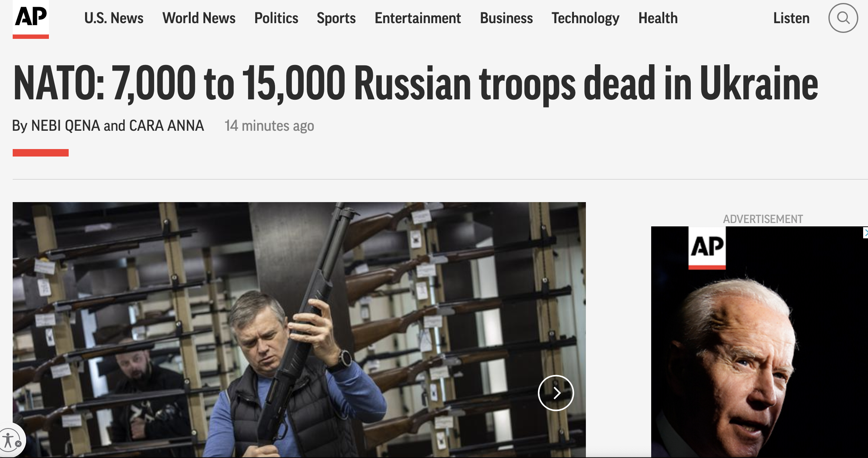Image resolution: width=868 pixels, height=458 pixels.
Task: Open search with the magnifying glass icon
Action: click(843, 18)
